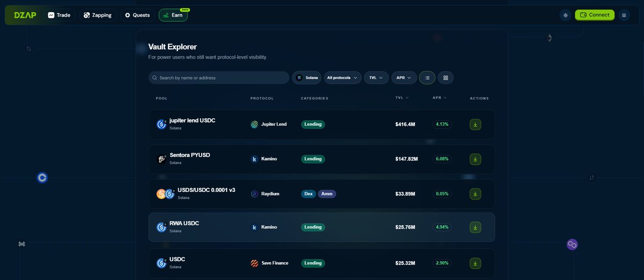Toggle light/dark theme sun icon
The image size is (644, 280).
click(x=565, y=15)
